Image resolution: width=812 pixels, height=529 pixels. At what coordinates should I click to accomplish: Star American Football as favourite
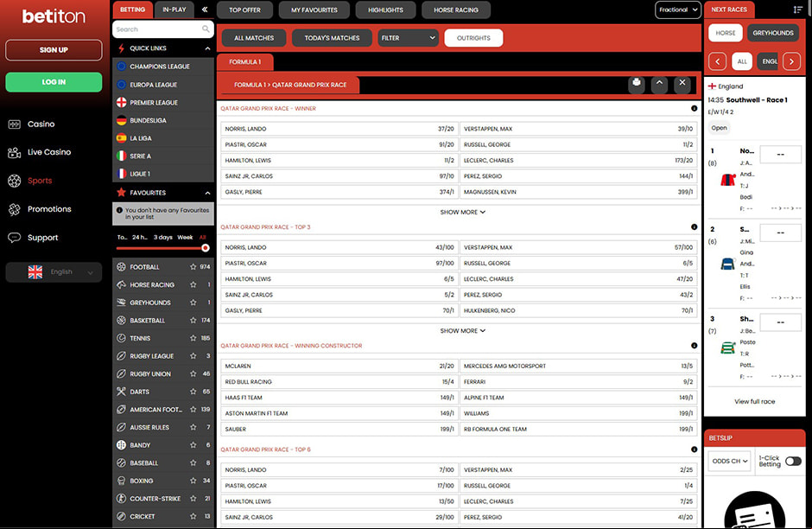coord(193,410)
